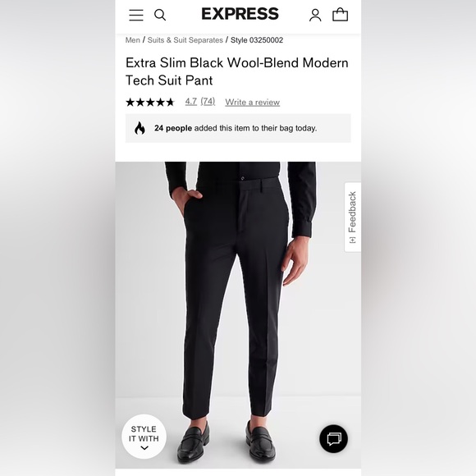476x476 pixels.
Task: Click the chevron under Style It With
Action: click(x=144, y=448)
